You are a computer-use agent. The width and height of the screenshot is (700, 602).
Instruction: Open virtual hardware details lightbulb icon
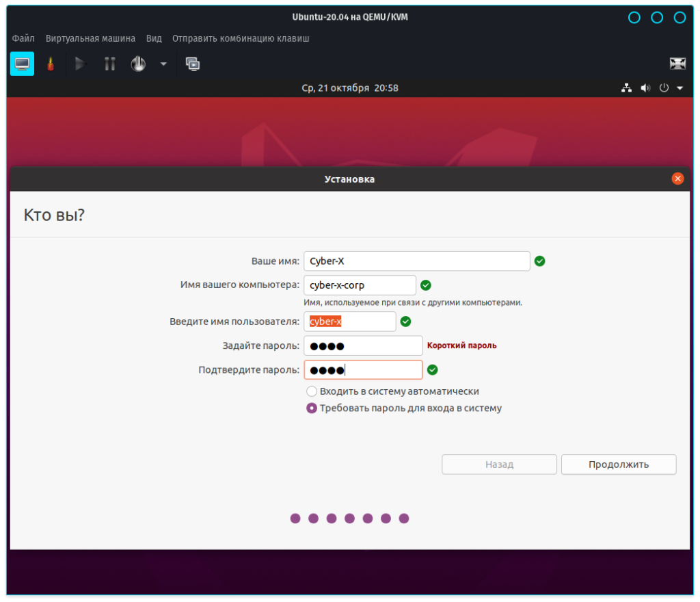pos(50,64)
